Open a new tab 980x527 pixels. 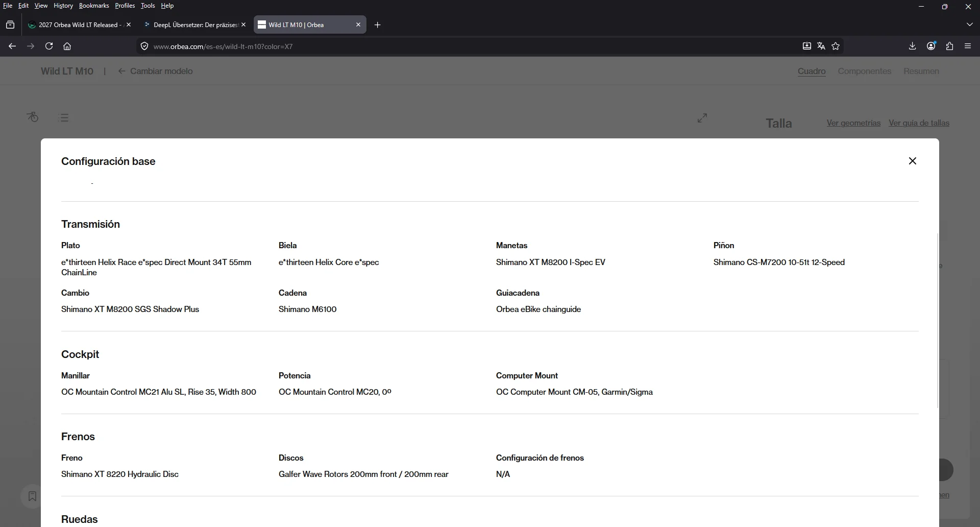(378, 25)
